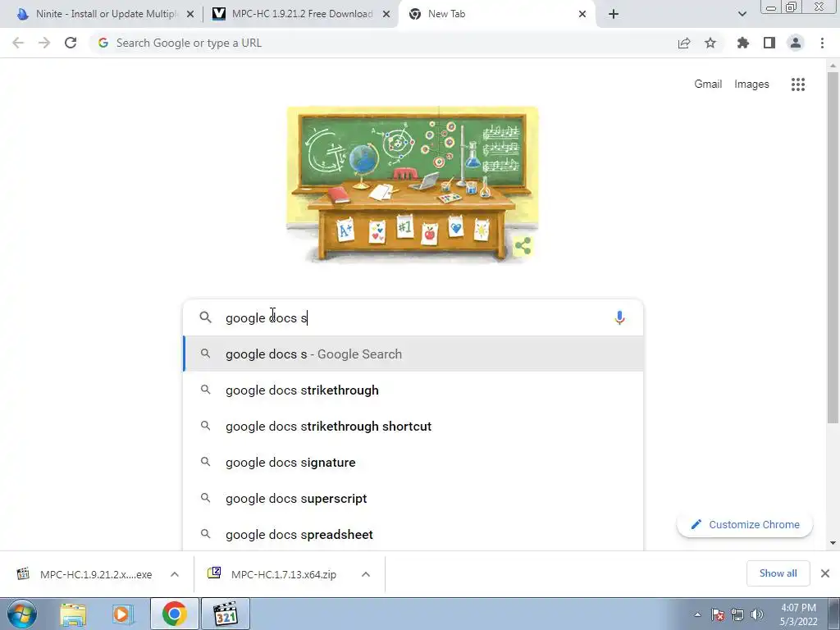Open the Google apps grid
The width and height of the screenshot is (840, 630).
pyautogui.click(x=798, y=84)
